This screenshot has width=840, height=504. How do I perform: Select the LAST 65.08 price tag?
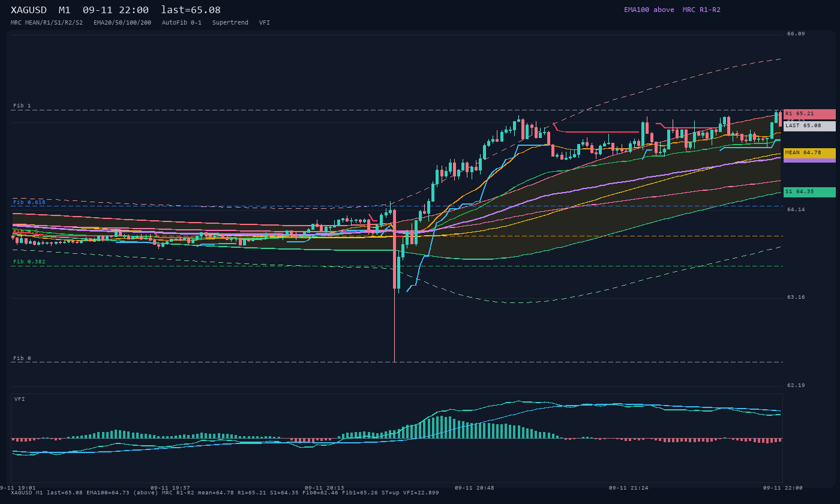click(809, 126)
